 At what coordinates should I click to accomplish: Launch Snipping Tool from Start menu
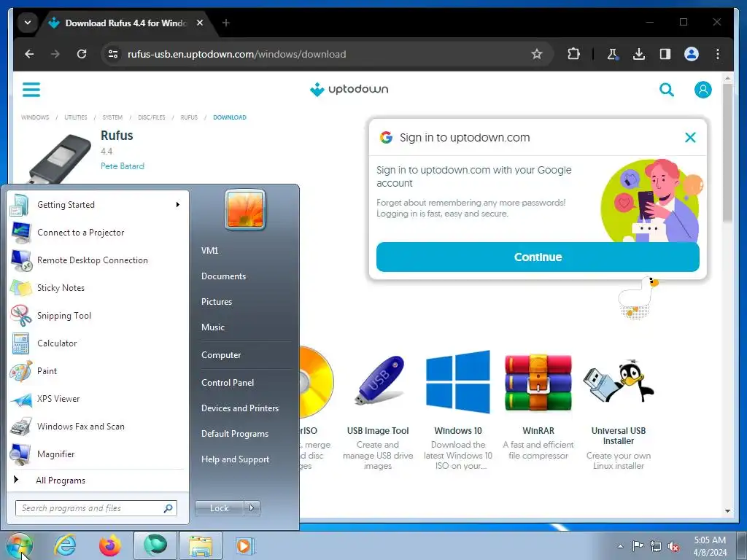tap(98, 315)
